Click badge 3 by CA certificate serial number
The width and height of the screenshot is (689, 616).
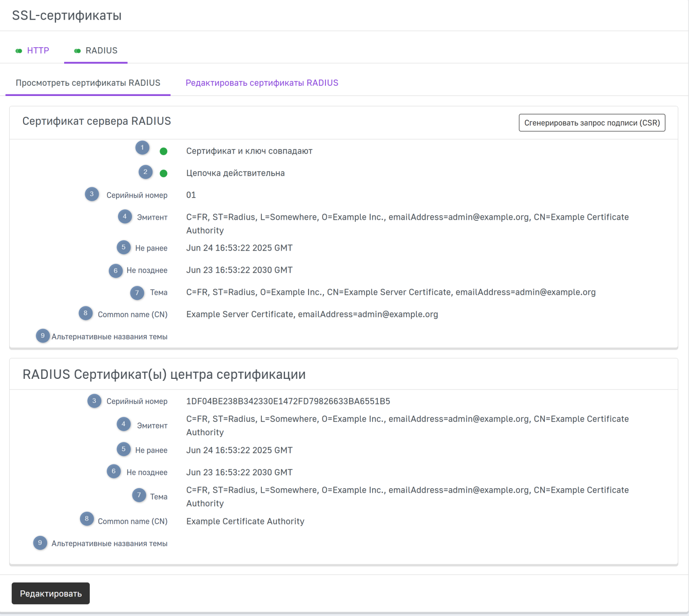point(94,401)
